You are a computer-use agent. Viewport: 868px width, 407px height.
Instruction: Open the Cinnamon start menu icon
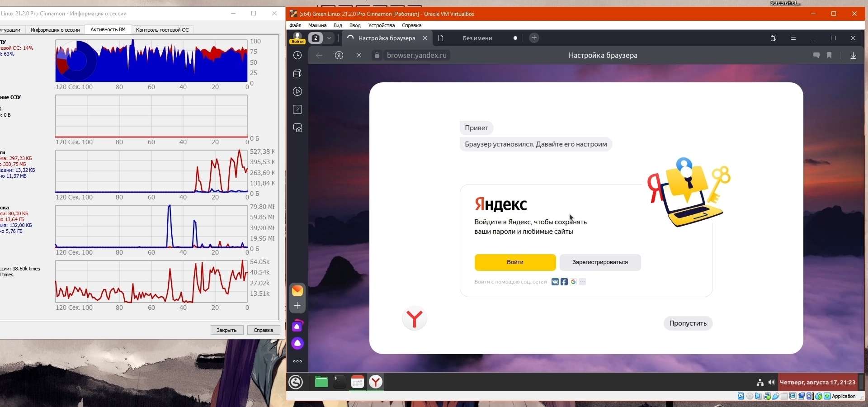pos(296,382)
